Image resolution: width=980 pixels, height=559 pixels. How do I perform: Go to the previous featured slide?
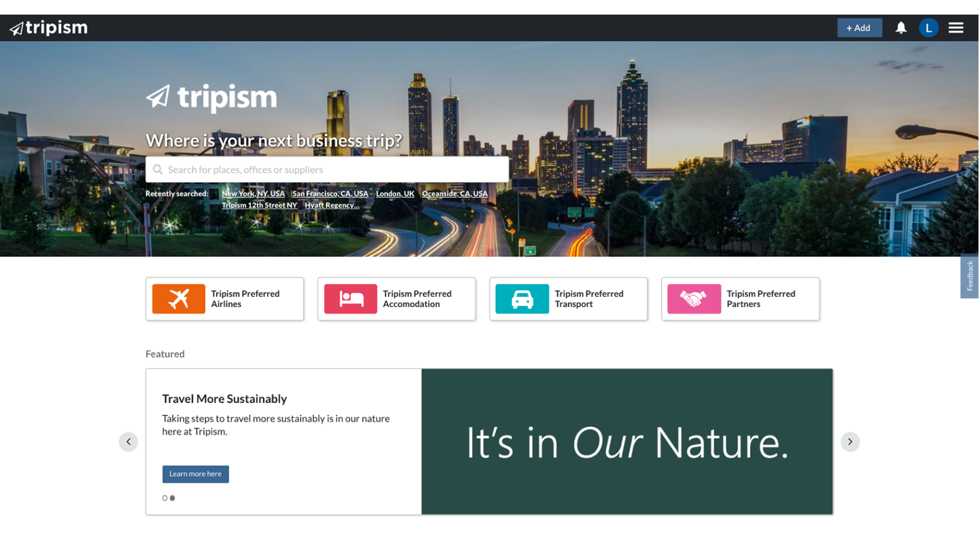pos(128,442)
